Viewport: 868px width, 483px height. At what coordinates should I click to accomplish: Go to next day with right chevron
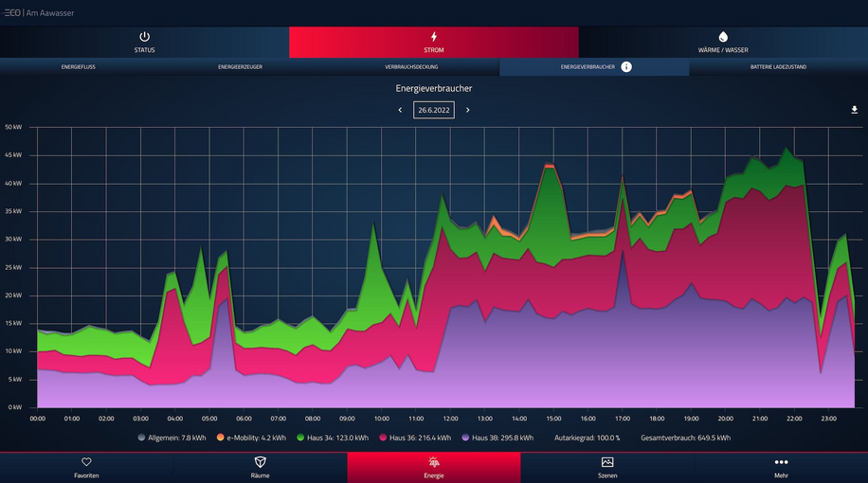pos(467,110)
